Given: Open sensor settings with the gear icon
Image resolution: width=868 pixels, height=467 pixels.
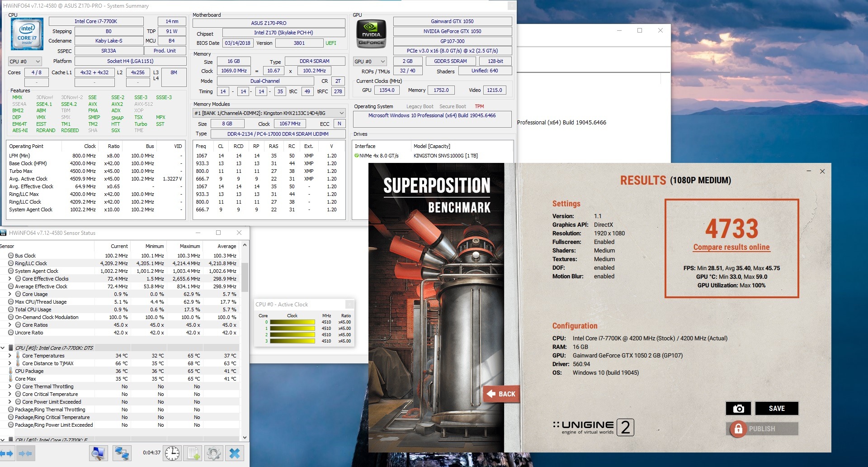Looking at the screenshot, I should pos(214,453).
